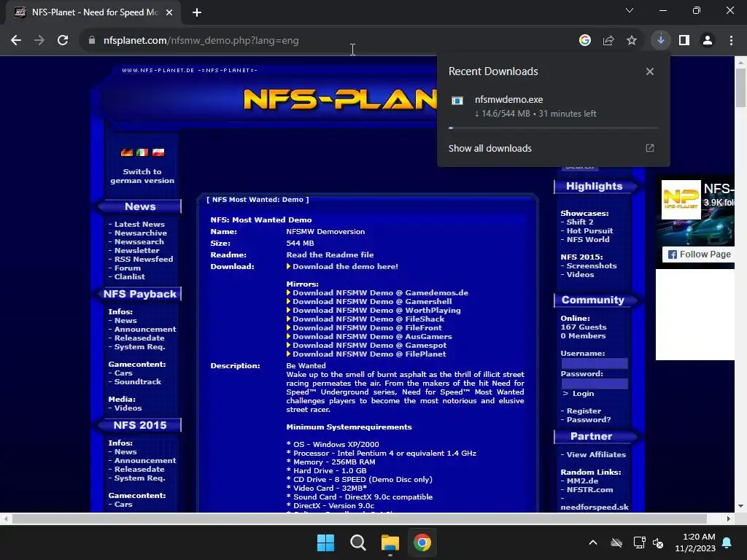This screenshot has width=747, height=560.
Task: Open a new tab
Action: tap(197, 12)
